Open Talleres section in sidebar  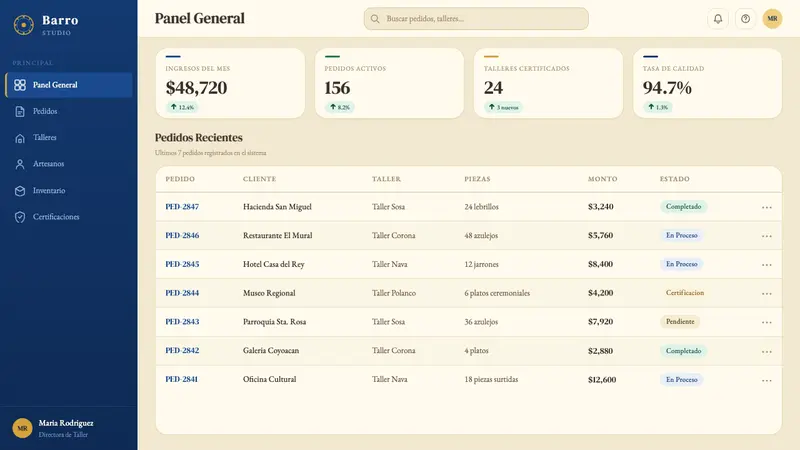pyautogui.click(x=69, y=138)
